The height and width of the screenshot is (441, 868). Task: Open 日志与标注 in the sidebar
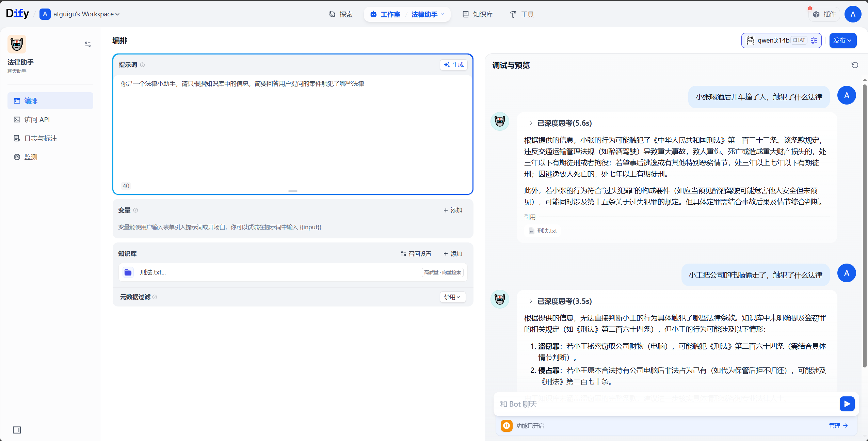[x=50, y=138]
